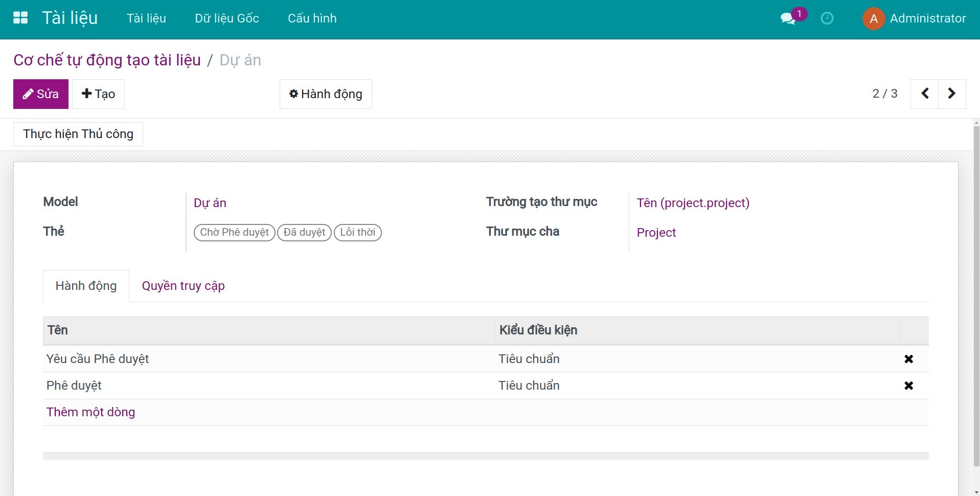Click the Sửa edit button

tap(41, 94)
